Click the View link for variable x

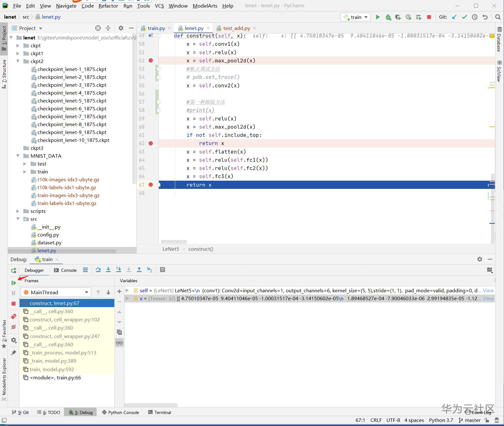(x=488, y=299)
